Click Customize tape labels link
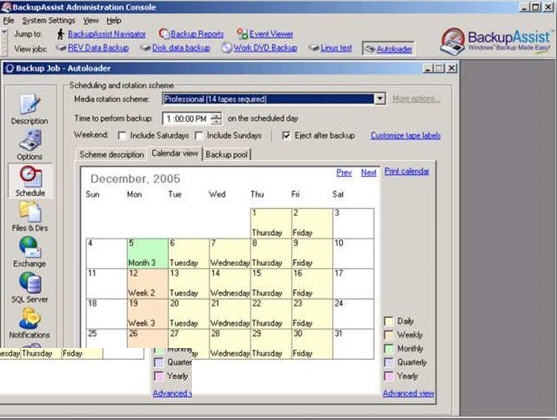The height and width of the screenshot is (420, 557). 406,135
